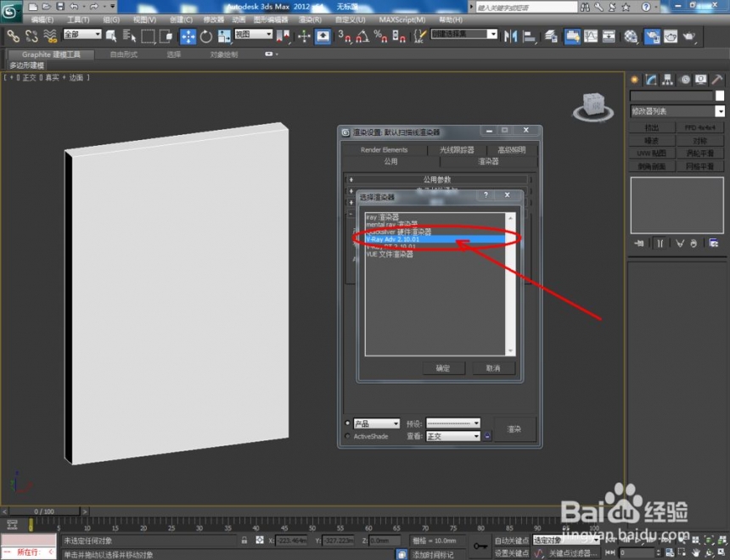
Task: Click the Use Pivot Point Center icon
Action: (x=283, y=36)
